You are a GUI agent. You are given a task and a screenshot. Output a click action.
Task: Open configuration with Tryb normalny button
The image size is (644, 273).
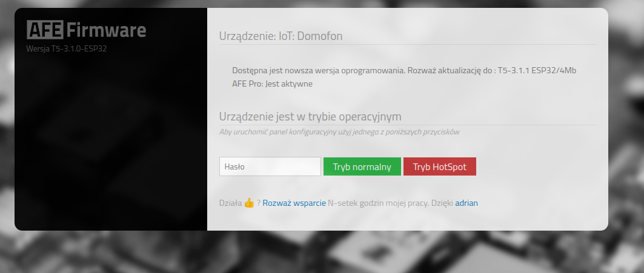tap(362, 166)
